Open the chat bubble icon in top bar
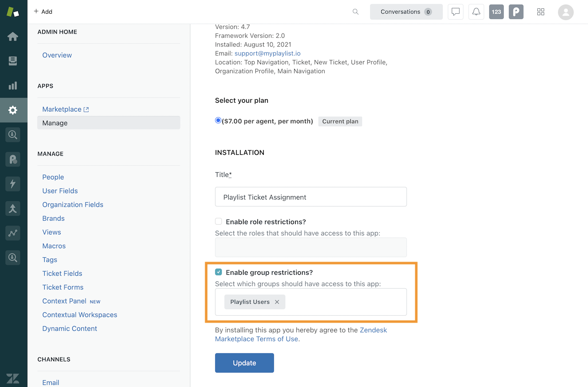Viewport: 588px width, 387px height. (456, 12)
